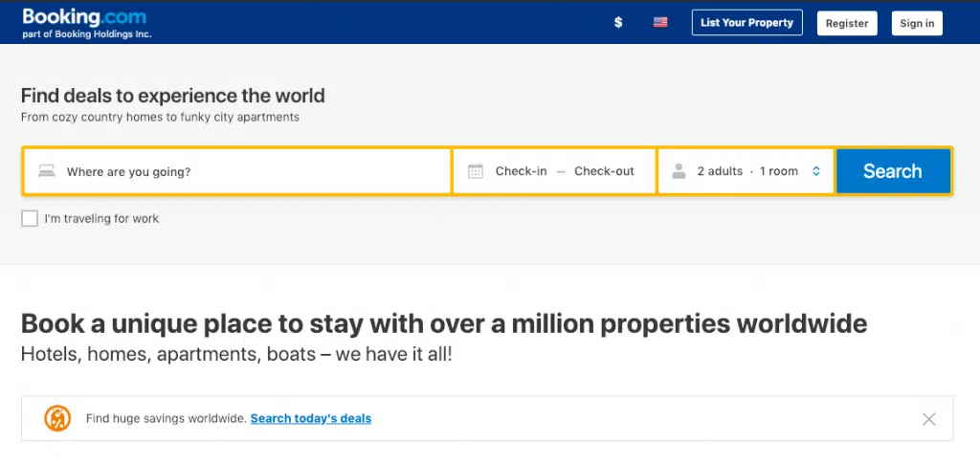
Task: Click the US flag language icon
Action: point(660,22)
